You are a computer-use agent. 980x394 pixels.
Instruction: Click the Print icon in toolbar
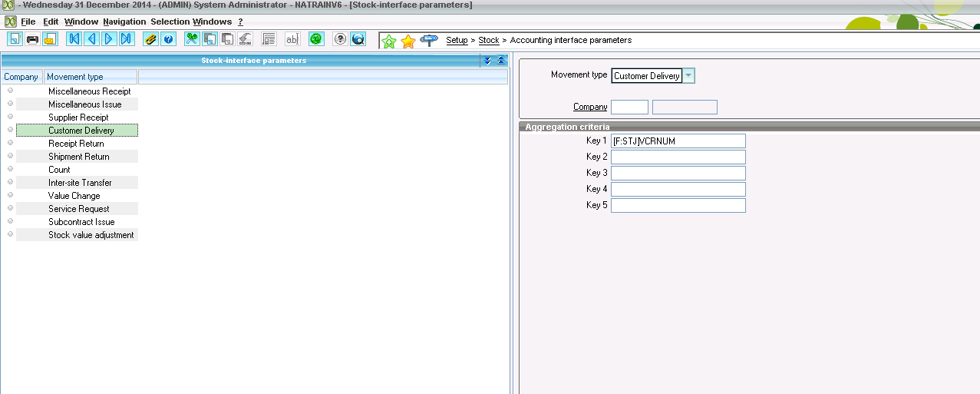(x=32, y=38)
